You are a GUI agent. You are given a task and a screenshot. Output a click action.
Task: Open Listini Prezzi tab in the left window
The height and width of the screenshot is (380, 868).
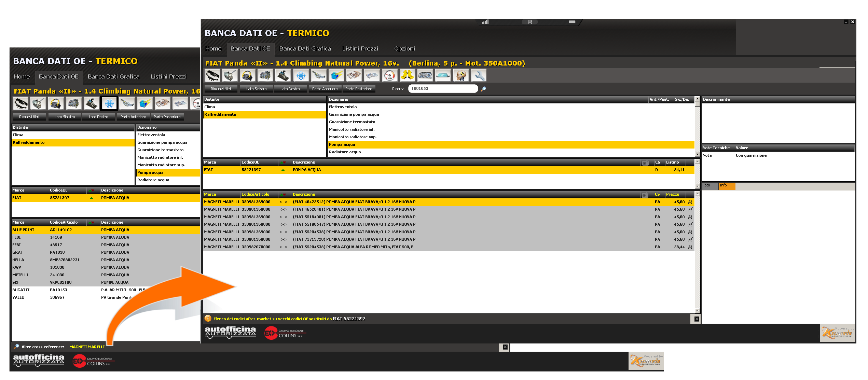tap(168, 76)
